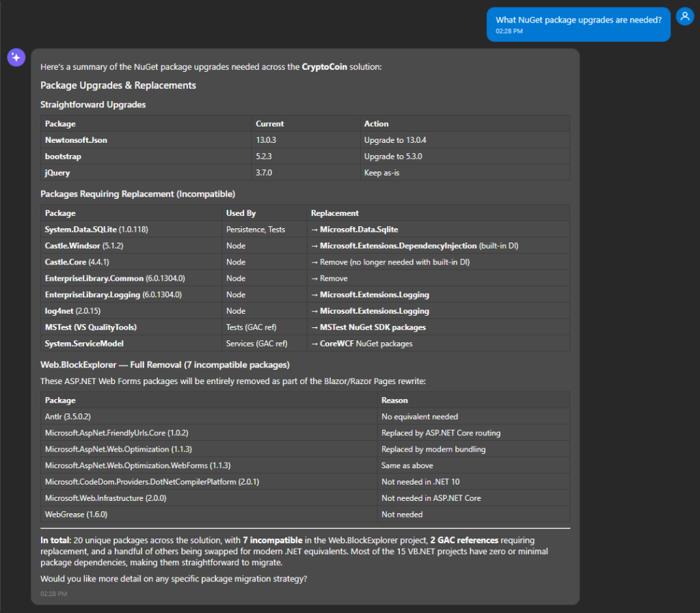Click the 'Upgrade to 13.0.4' action cell
700x613 pixels.
tap(465, 140)
